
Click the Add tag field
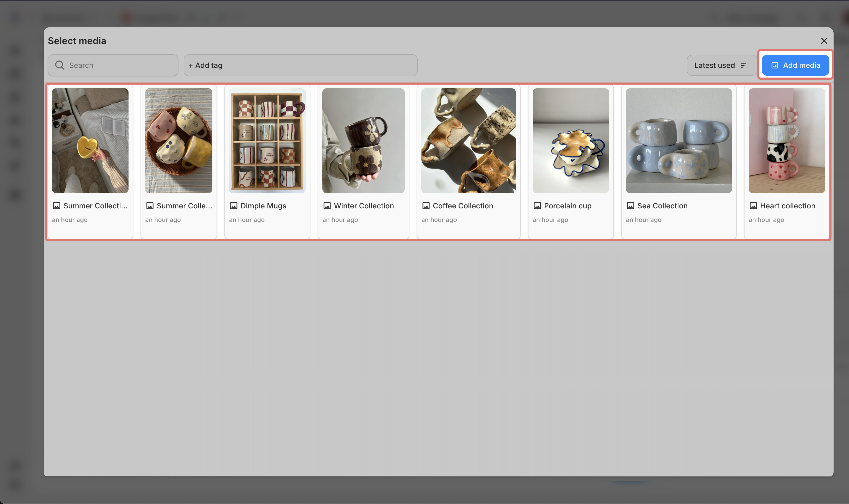coord(300,65)
